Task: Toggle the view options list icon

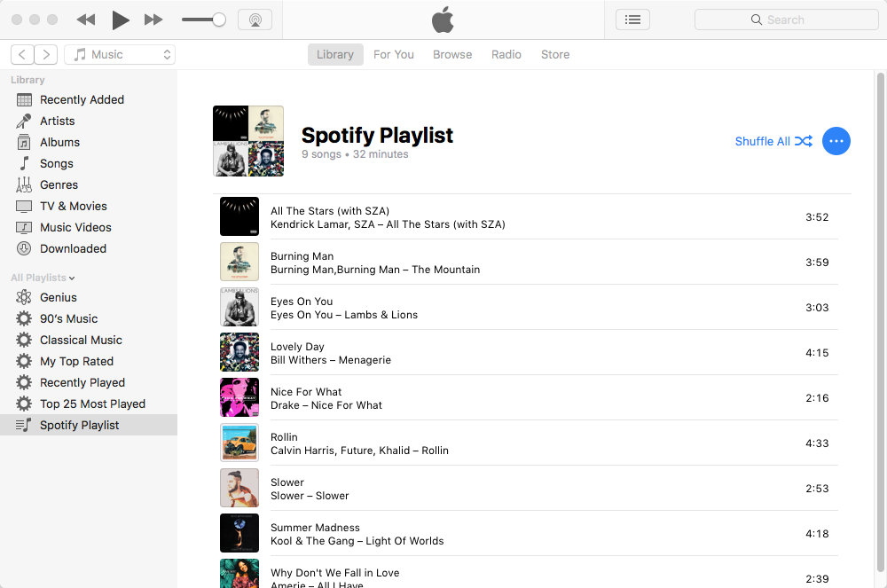Action: pos(632,19)
